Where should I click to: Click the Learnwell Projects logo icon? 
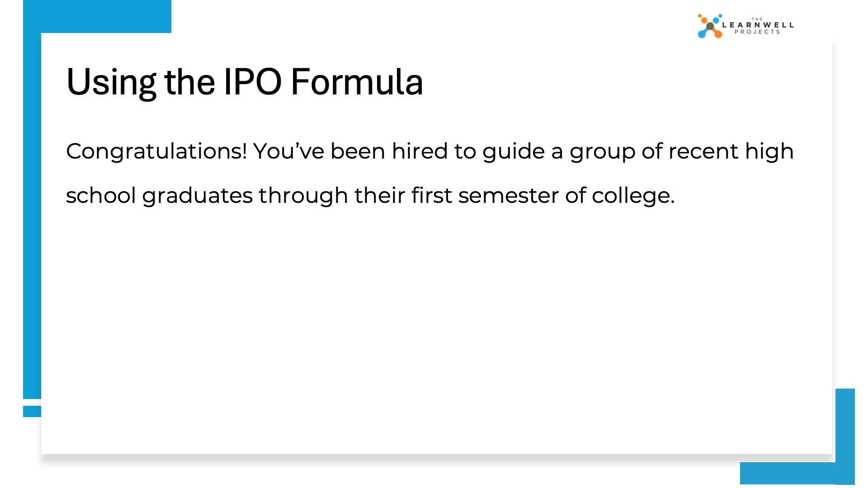(709, 26)
